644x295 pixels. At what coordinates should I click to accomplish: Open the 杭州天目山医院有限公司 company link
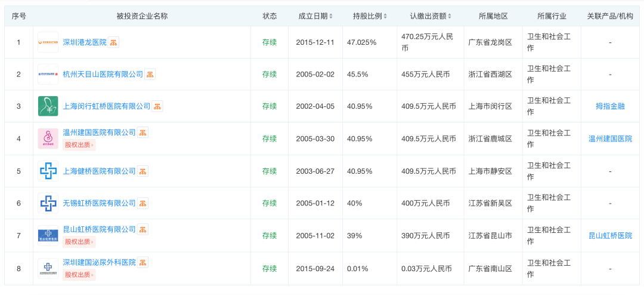pyautogui.click(x=103, y=75)
